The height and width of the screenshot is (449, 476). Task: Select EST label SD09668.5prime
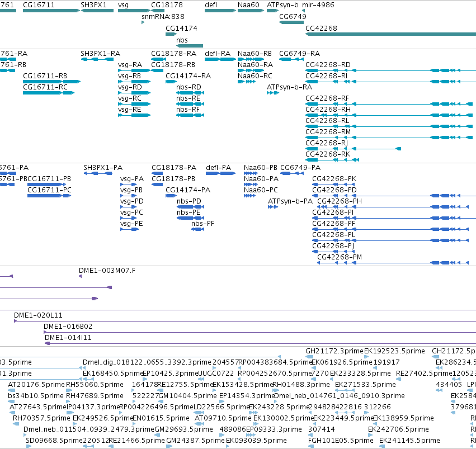pyautogui.click(x=54, y=441)
